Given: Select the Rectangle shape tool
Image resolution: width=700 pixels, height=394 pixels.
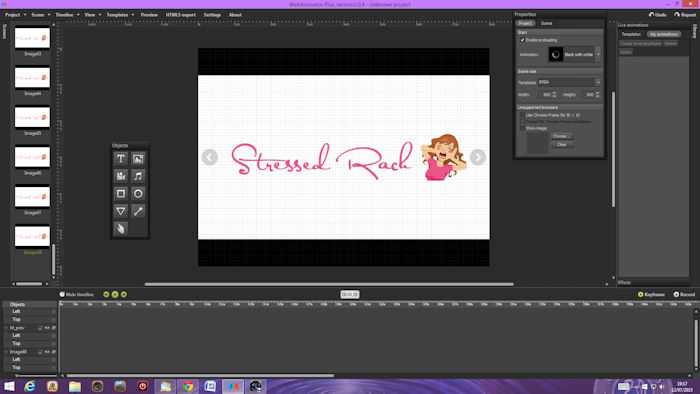Looking at the screenshot, I should coord(121,194).
